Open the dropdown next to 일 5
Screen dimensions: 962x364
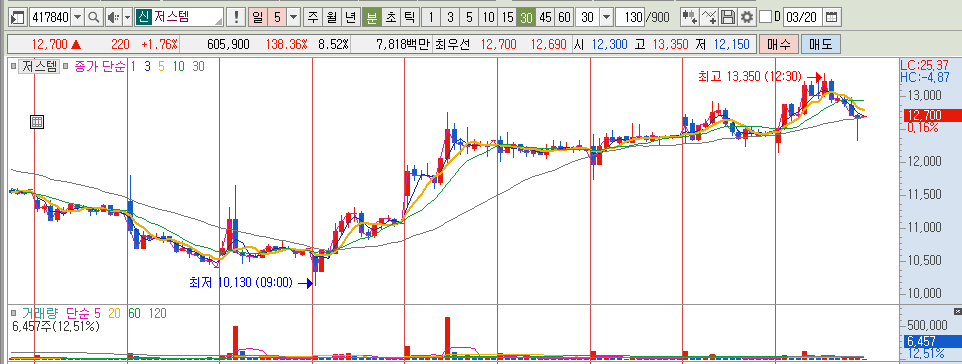coord(294,17)
